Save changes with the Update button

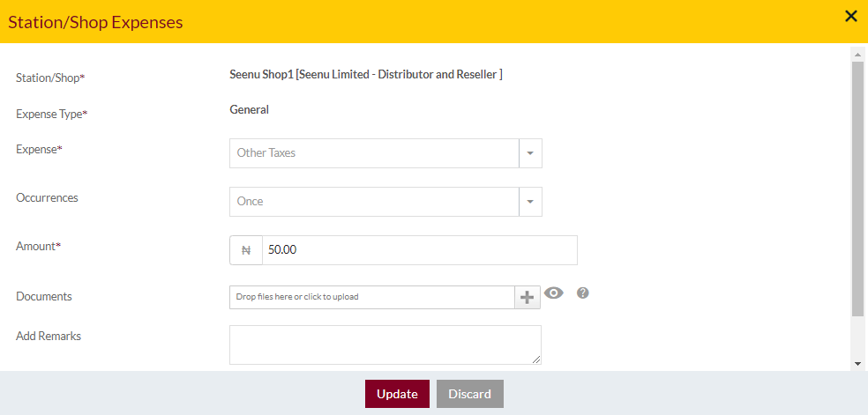397,394
